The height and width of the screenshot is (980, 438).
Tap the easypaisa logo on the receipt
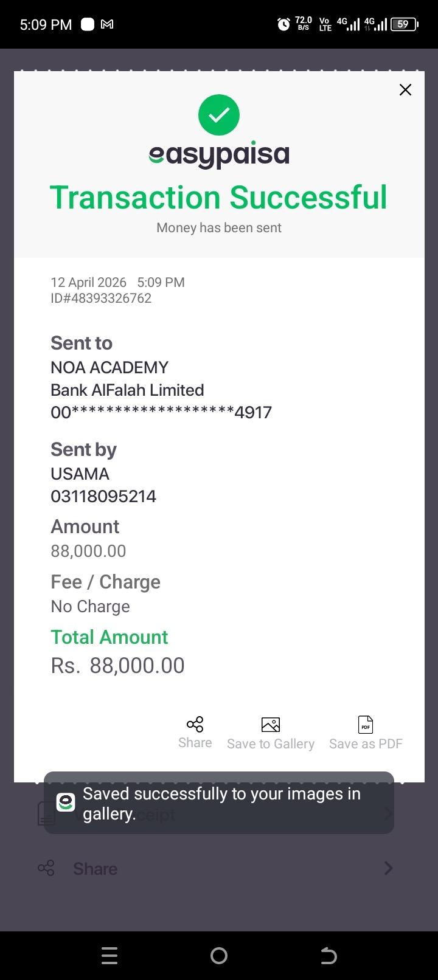click(219, 156)
